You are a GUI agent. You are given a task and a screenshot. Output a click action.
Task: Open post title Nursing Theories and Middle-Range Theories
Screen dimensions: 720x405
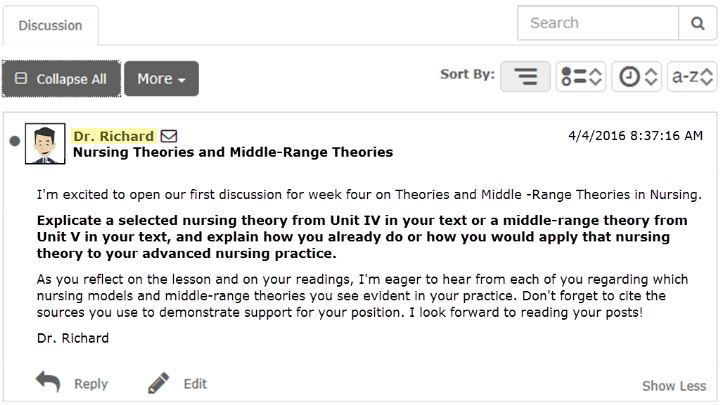click(233, 152)
